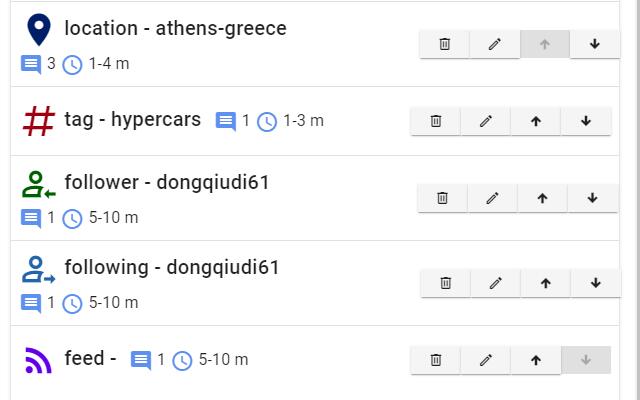Move following dongqiudi61 entry down
This screenshot has height=400, width=640.
click(596, 283)
